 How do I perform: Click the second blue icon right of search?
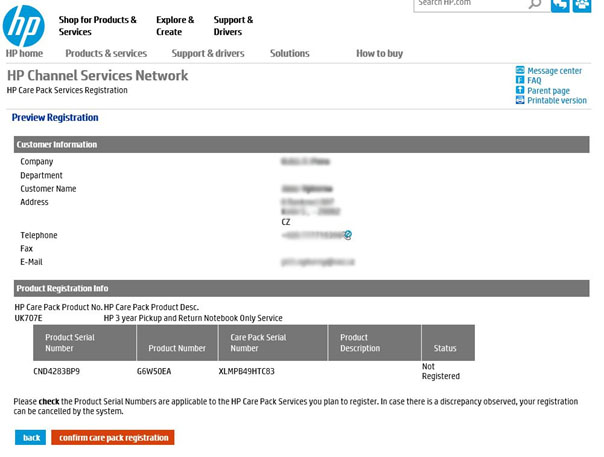(582, 5)
